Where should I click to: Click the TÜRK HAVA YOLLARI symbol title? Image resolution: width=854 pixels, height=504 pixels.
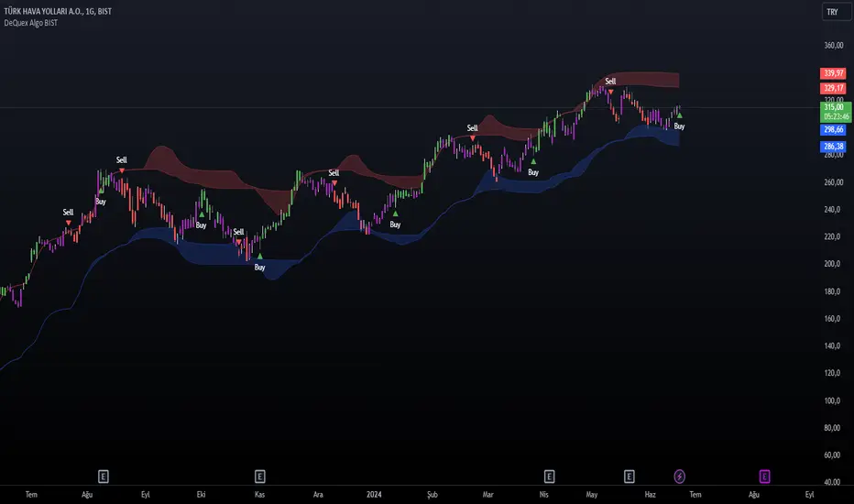58,11
